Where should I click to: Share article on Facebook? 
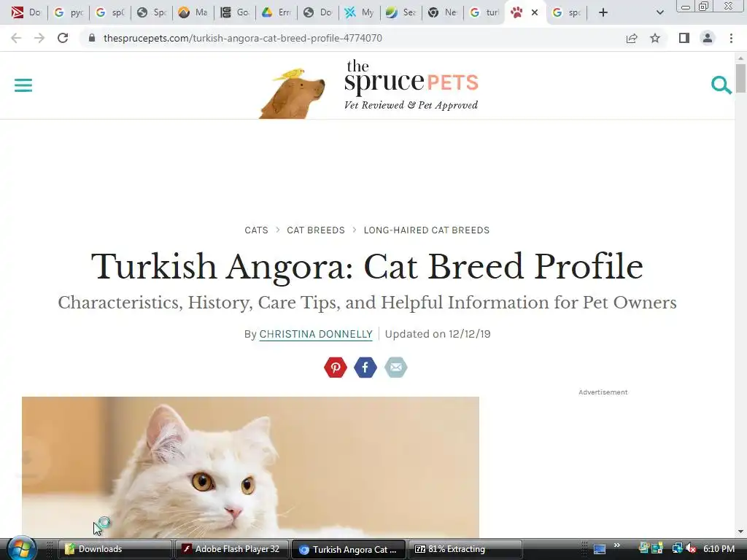pyautogui.click(x=365, y=367)
